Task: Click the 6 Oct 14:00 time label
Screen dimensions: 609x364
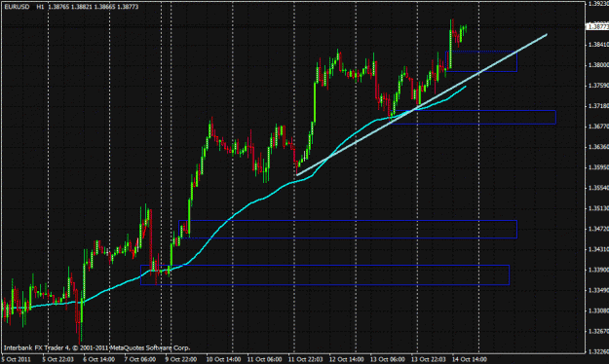Action: click(98, 359)
